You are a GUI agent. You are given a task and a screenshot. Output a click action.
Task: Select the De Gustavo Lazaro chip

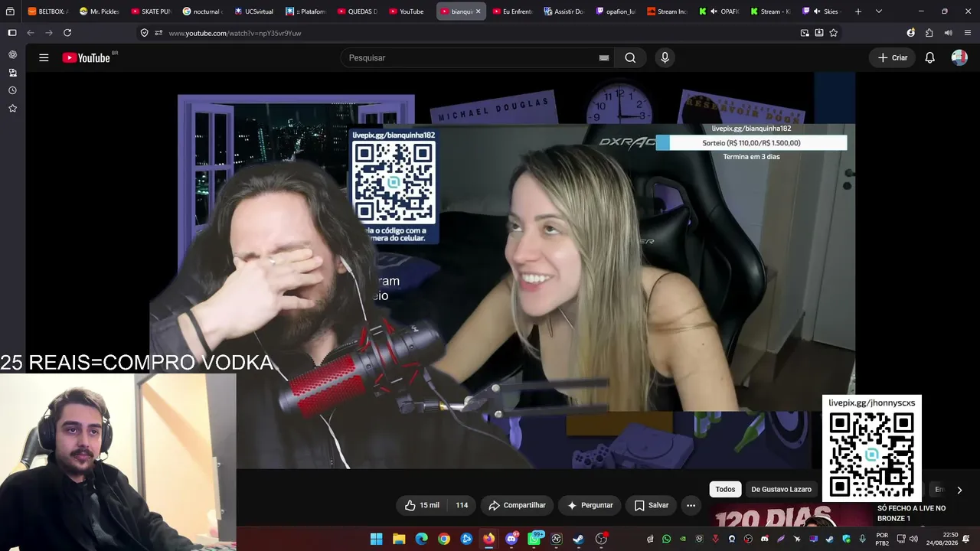click(x=781, y=490)
